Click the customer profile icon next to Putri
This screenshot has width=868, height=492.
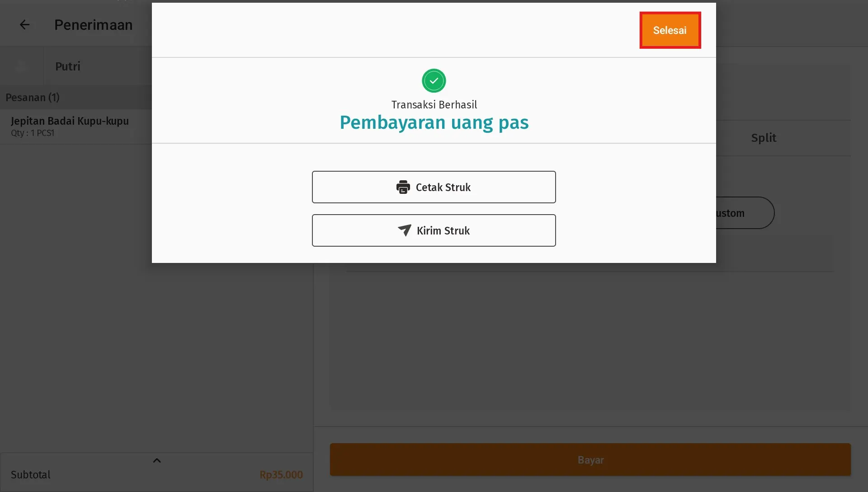(21, 66)
